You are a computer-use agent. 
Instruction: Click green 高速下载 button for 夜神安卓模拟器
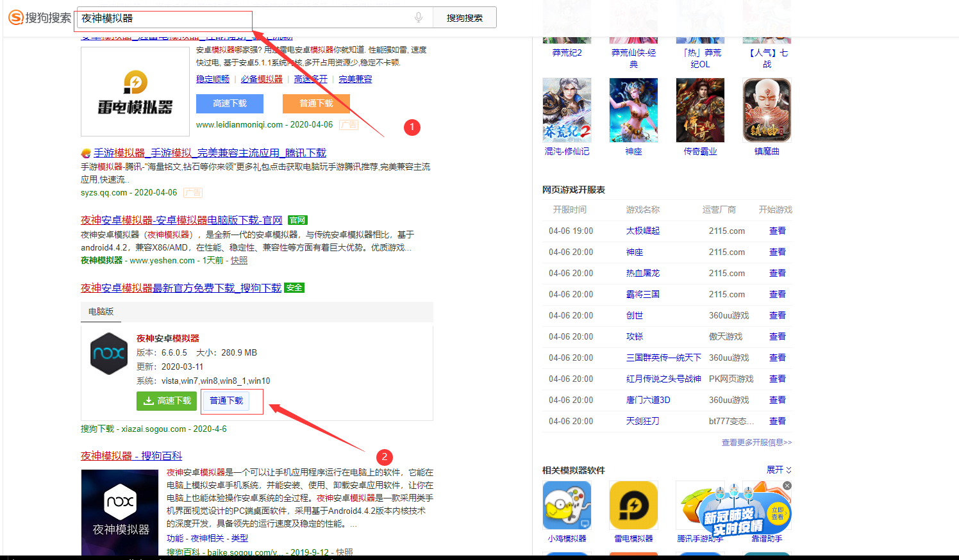click(167, 400)
